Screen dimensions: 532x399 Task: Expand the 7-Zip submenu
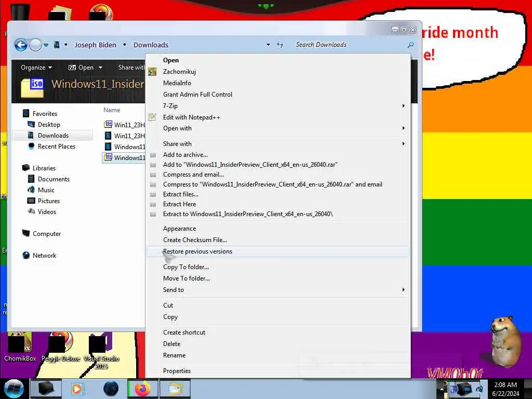(x=277, y=106)
